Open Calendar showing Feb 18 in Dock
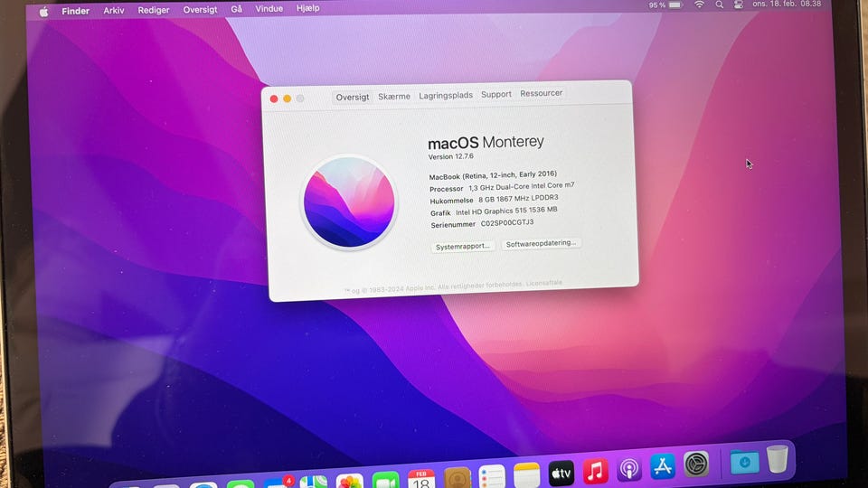The height and width of the screenshot is (488, 868). (421, 479)
